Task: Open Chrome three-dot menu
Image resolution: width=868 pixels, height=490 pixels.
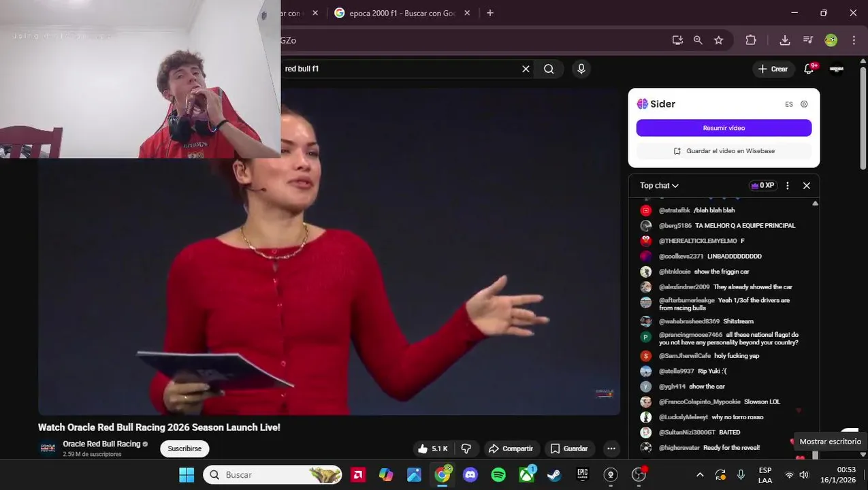Action: (x=854, y=40)
